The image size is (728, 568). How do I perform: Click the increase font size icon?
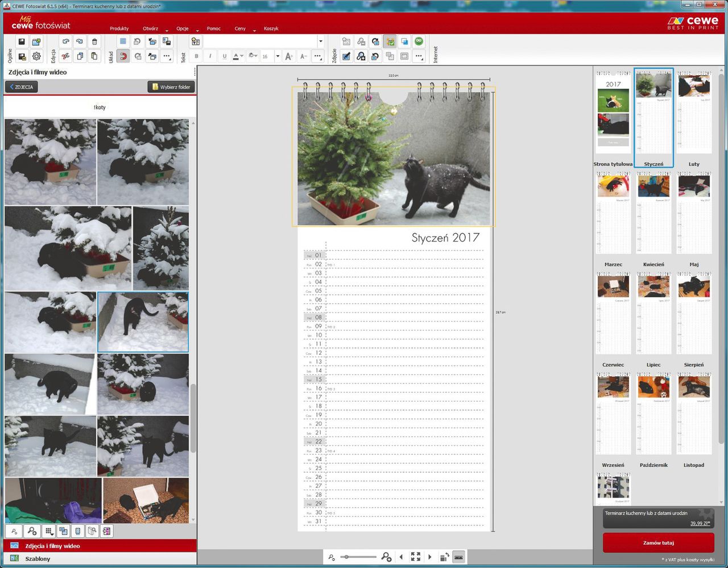289,56
